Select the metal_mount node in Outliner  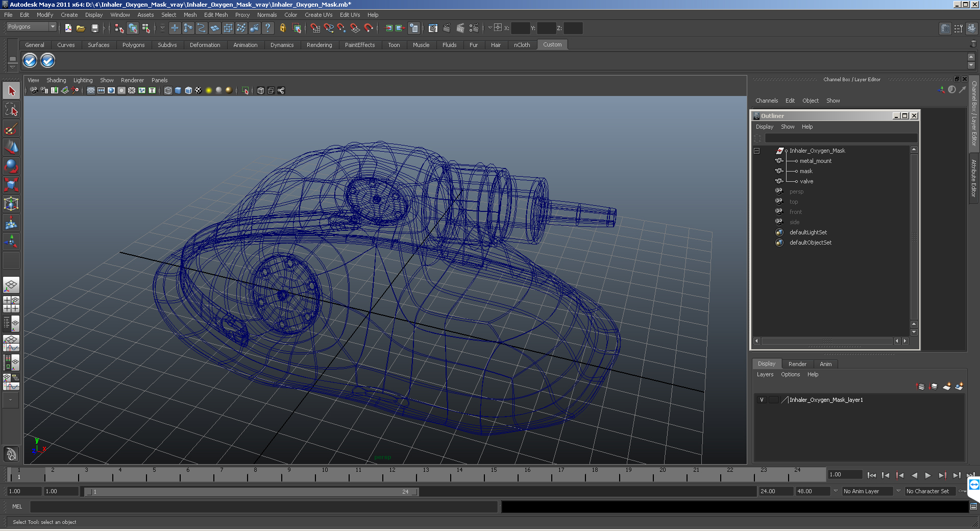pyautogui.click(x=815, y=161)
